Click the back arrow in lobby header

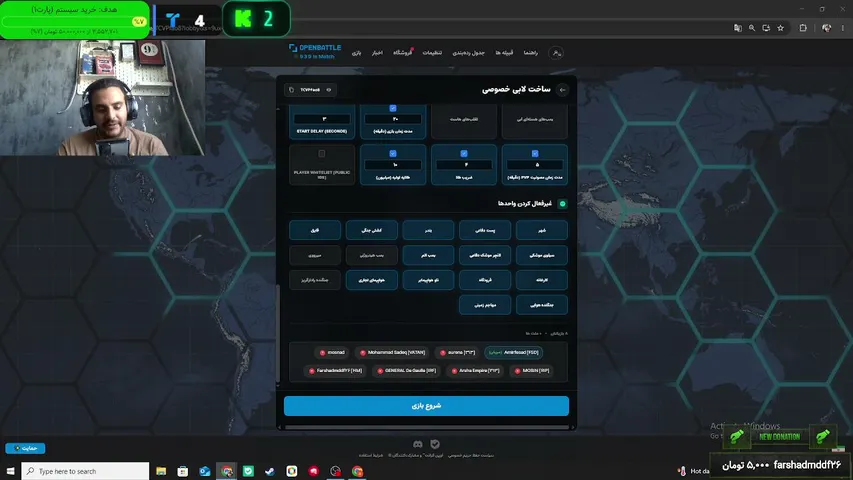click(563, 90)
